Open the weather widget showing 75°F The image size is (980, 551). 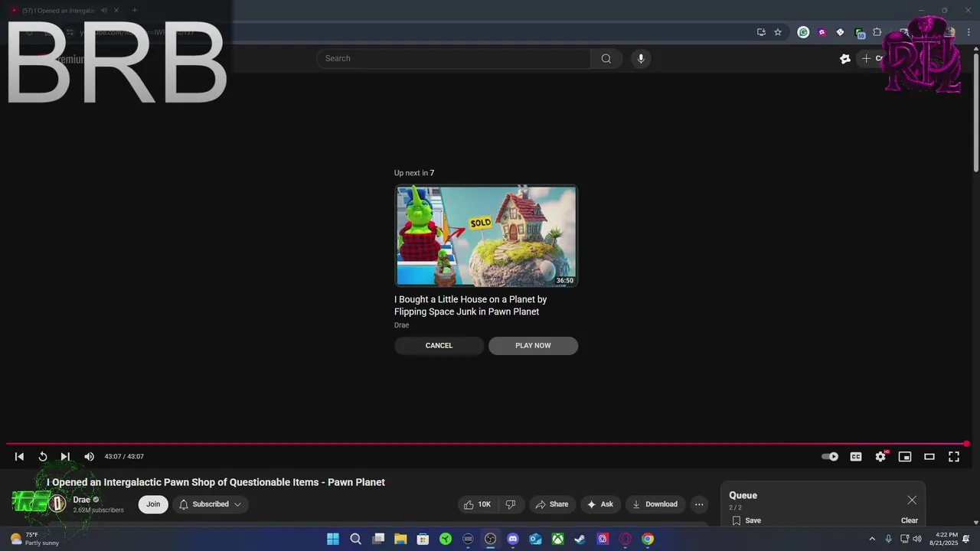coord(34,539)
